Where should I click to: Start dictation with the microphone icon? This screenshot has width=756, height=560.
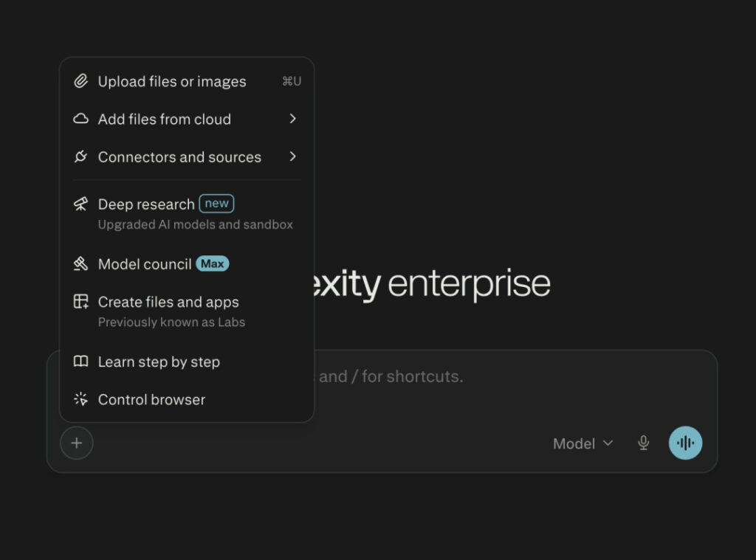644,443
